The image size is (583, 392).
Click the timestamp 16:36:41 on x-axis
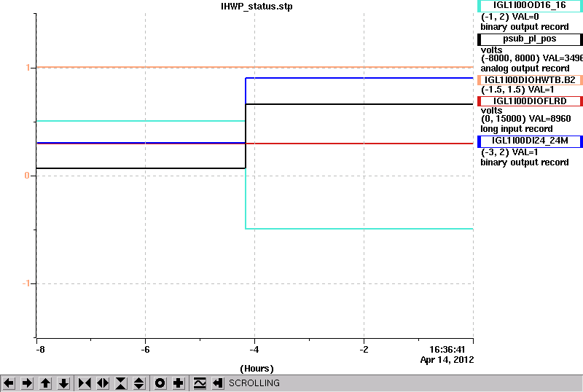[447, 350]
